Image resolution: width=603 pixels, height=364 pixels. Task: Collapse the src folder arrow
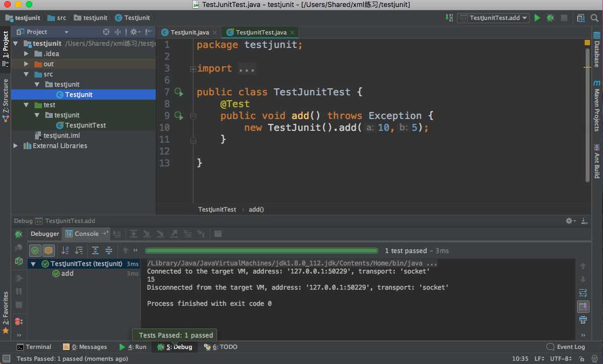click(x=26, y=74)
